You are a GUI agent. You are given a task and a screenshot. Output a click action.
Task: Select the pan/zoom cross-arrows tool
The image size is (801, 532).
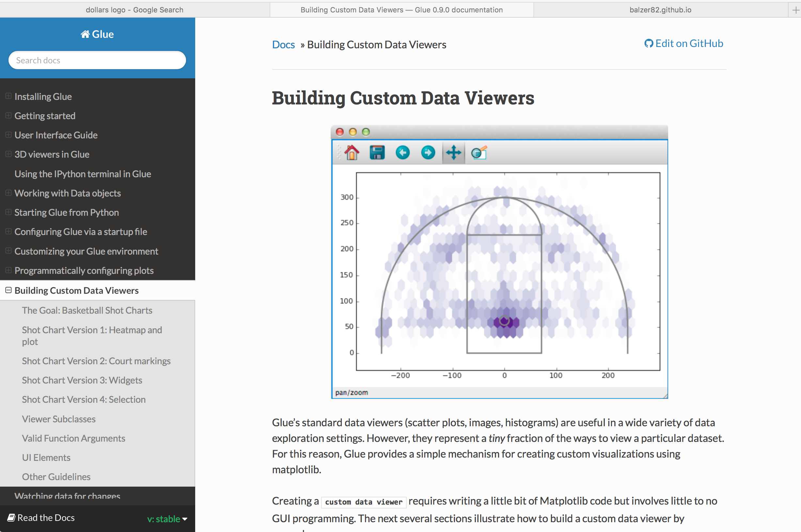click(453, 153)
